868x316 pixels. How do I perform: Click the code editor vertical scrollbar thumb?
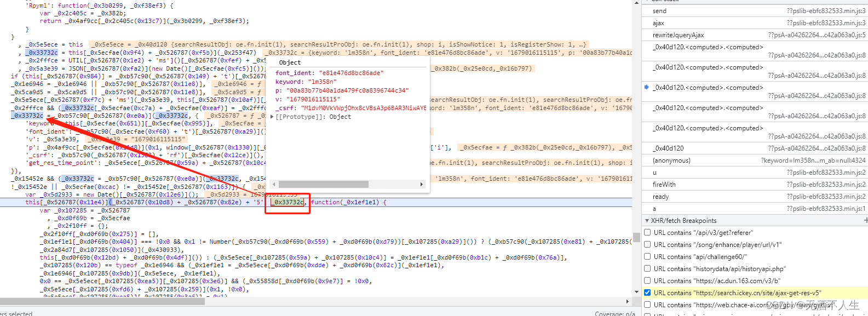[636, 237]
